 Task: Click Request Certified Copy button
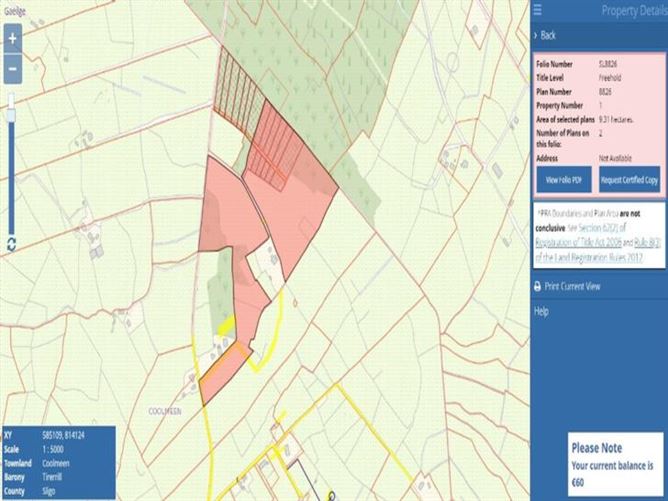[629, 180]
